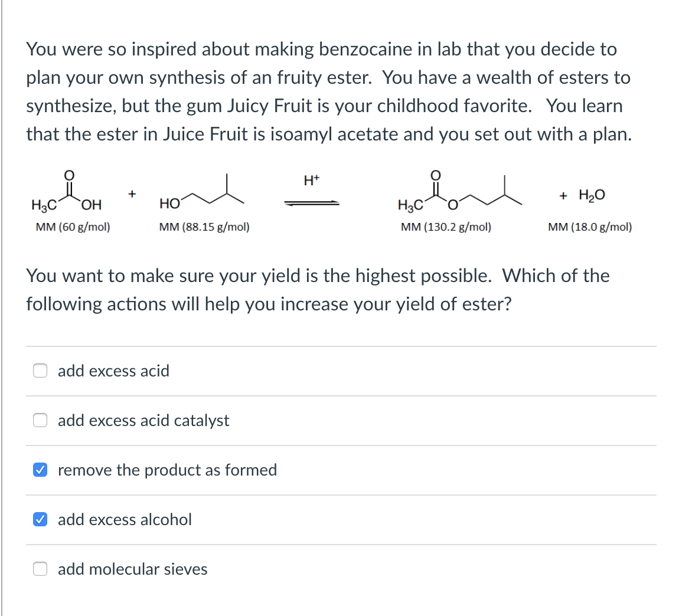
Task: Click the plus sign before H2O
Action: [562, 194]
